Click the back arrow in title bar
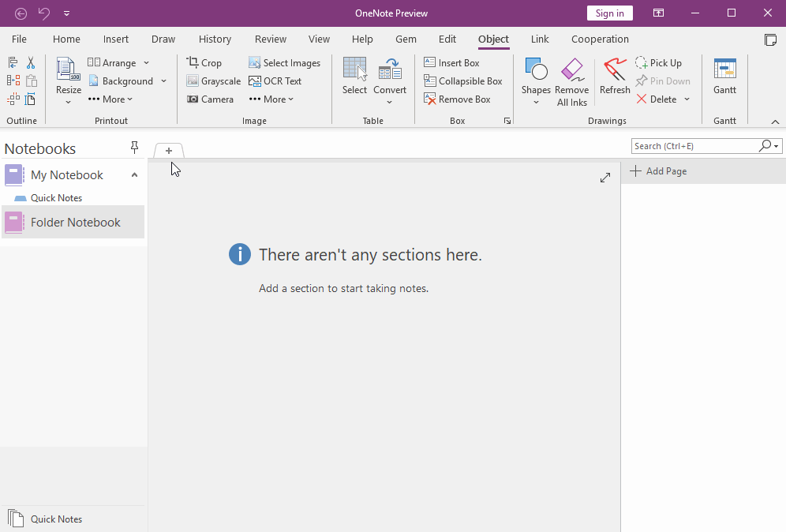Image resolution: width=786 pixels, height=532 pixels. (x=21, y=13)
